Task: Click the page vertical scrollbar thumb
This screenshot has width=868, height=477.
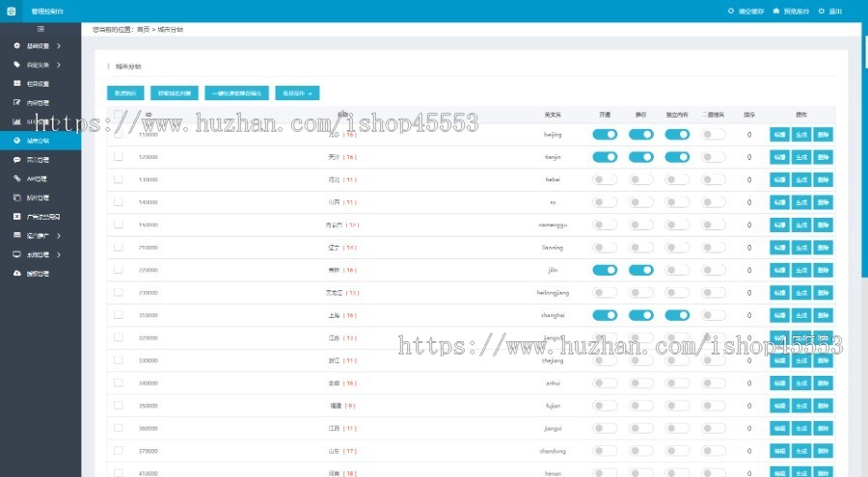Action: [865, 149]
